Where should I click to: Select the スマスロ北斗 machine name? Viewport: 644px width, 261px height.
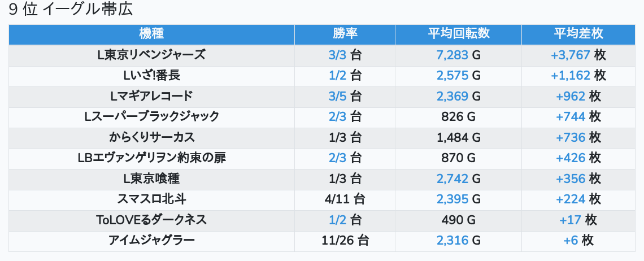pos(151,199)
